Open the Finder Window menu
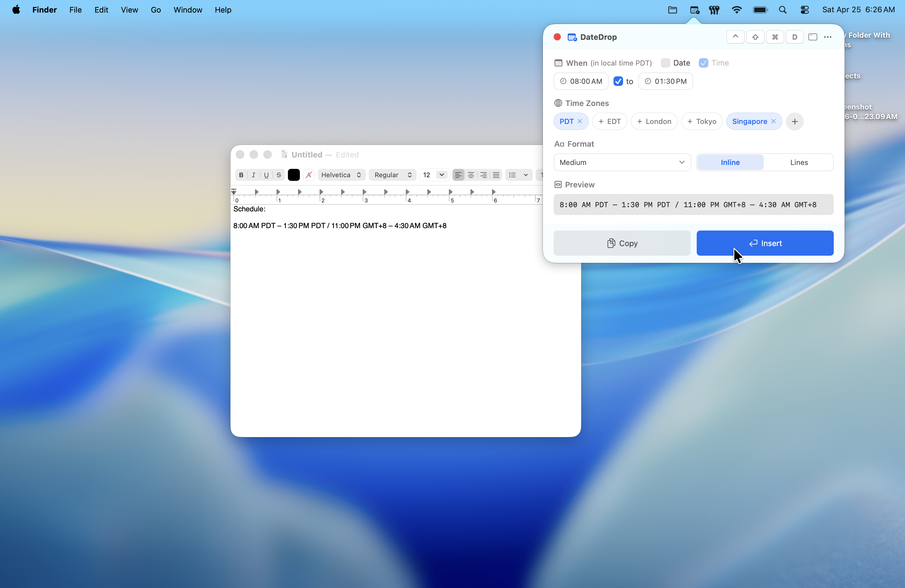This screenshot has height=588, width=905. pyautogui.click(x=188, y=10)
